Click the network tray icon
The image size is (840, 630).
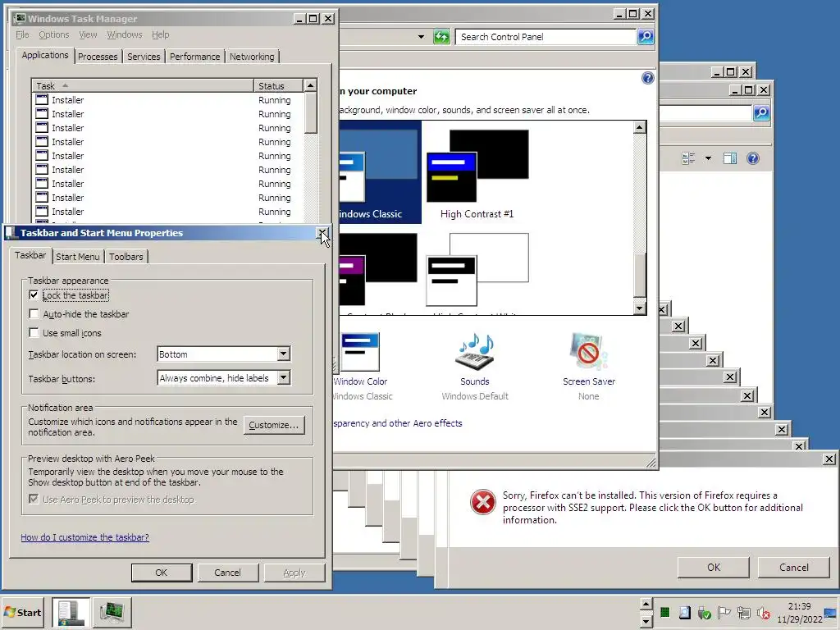(x=743, y=612)
